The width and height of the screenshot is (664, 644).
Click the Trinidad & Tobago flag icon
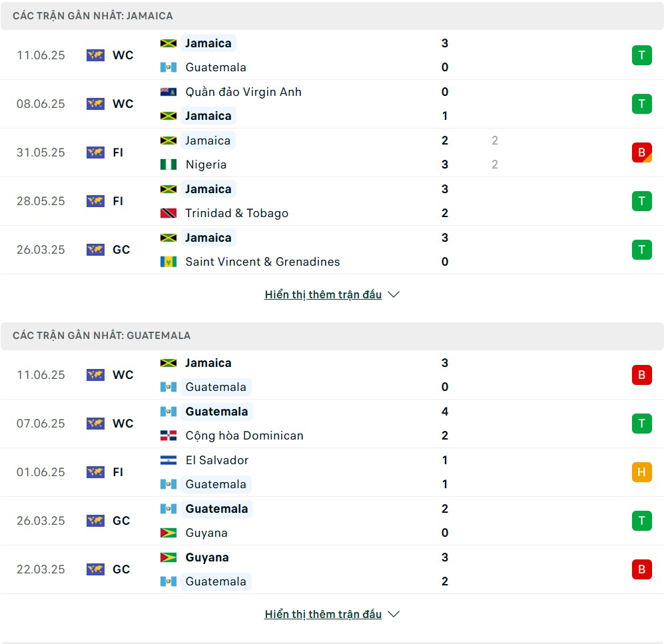click(168, 213)
